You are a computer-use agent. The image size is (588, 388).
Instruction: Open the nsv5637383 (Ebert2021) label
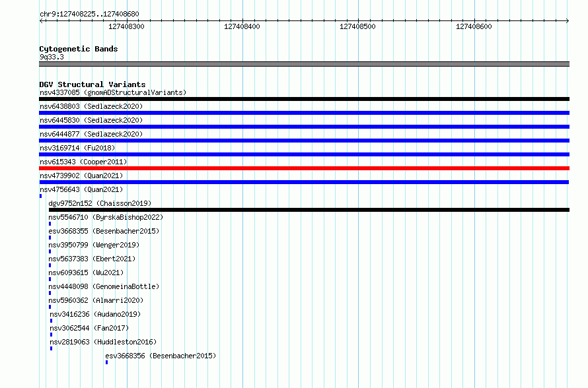click(92, 259)
